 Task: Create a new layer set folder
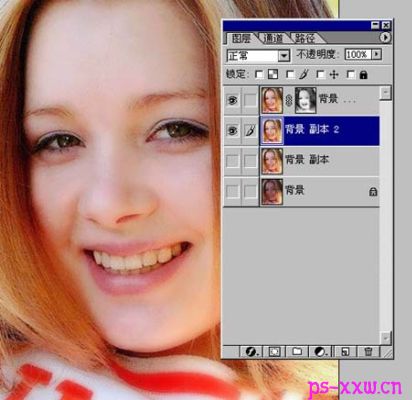(297, 352)
